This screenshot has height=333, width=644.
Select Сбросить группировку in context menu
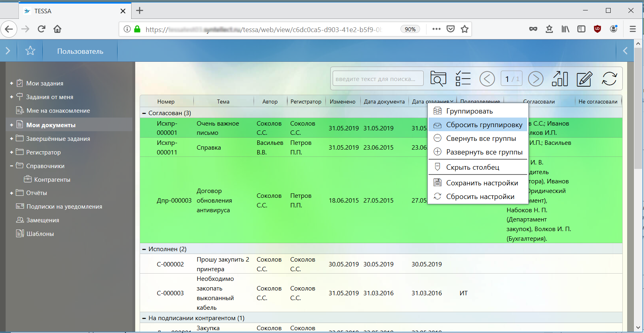pos(484,125)
